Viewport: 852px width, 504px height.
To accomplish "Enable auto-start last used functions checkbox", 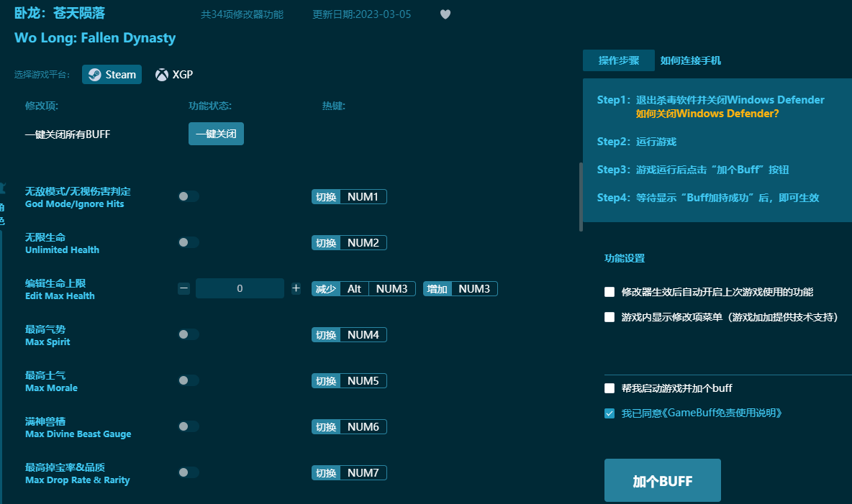I will pyautogui.click(x=609, y=292).
